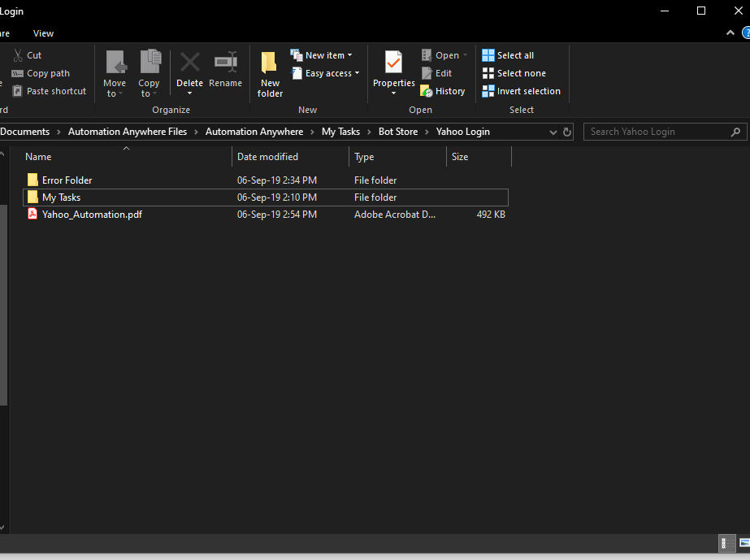Click the Cut scissors icon
Viewport: 750px width, 560px height.
pyautogui.click(x=18, y=55)
